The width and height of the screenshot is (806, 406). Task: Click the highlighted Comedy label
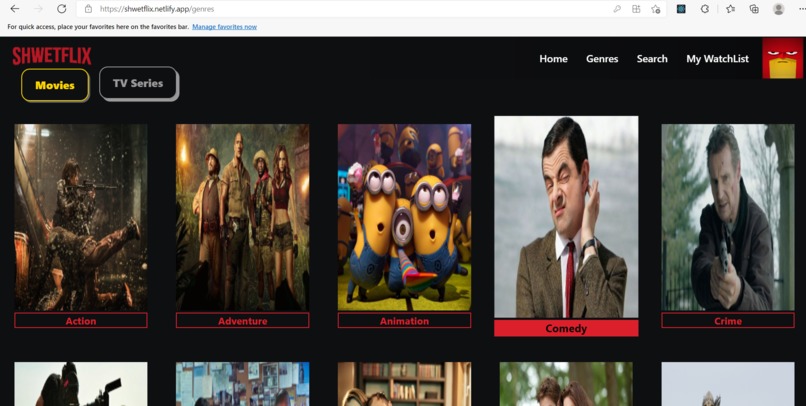coord(566,328)
